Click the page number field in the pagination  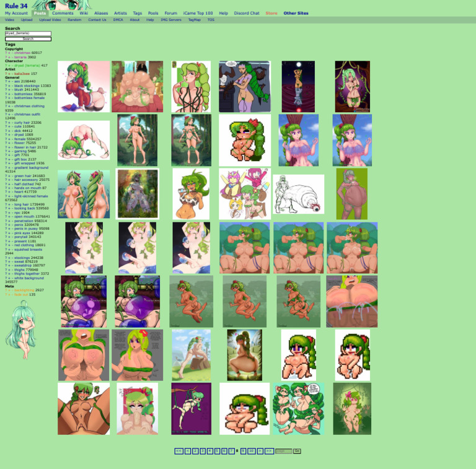[x=283, y=451]
